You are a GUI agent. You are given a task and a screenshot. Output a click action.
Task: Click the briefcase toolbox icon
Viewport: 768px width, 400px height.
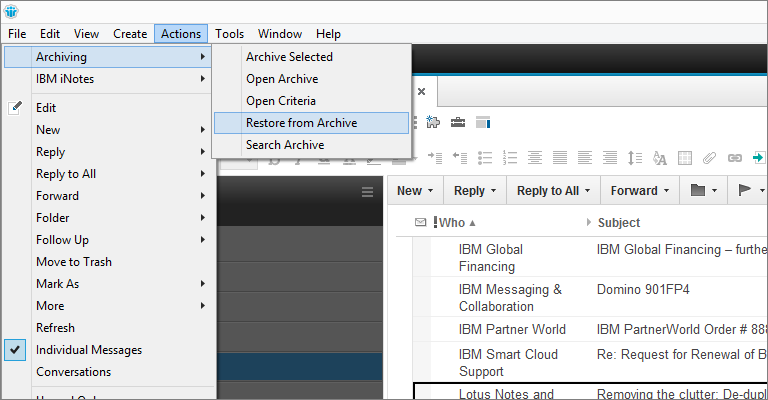[458, 122]
